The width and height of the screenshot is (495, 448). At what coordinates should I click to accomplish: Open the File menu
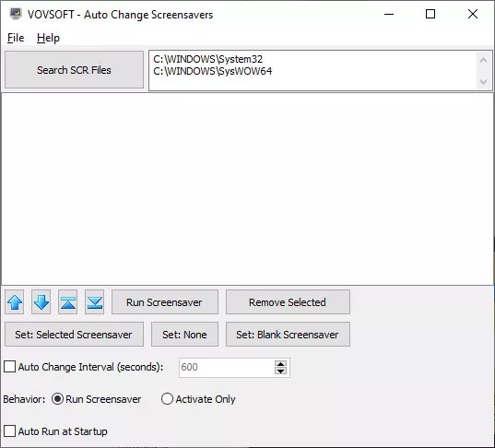(16, 38)
